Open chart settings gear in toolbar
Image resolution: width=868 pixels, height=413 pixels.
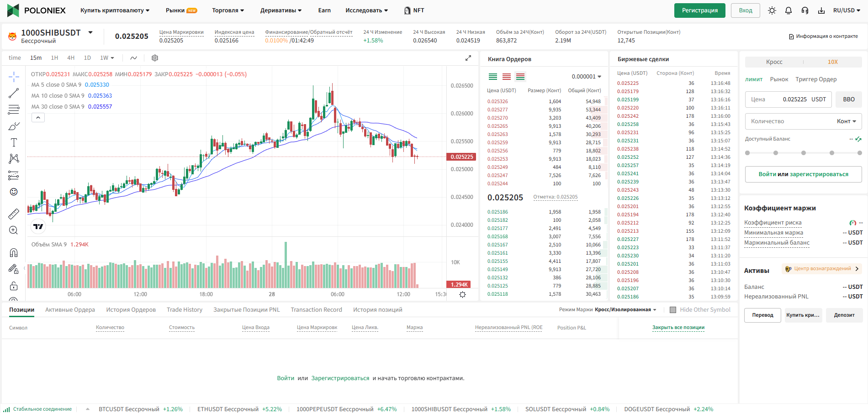click(155, 58)
